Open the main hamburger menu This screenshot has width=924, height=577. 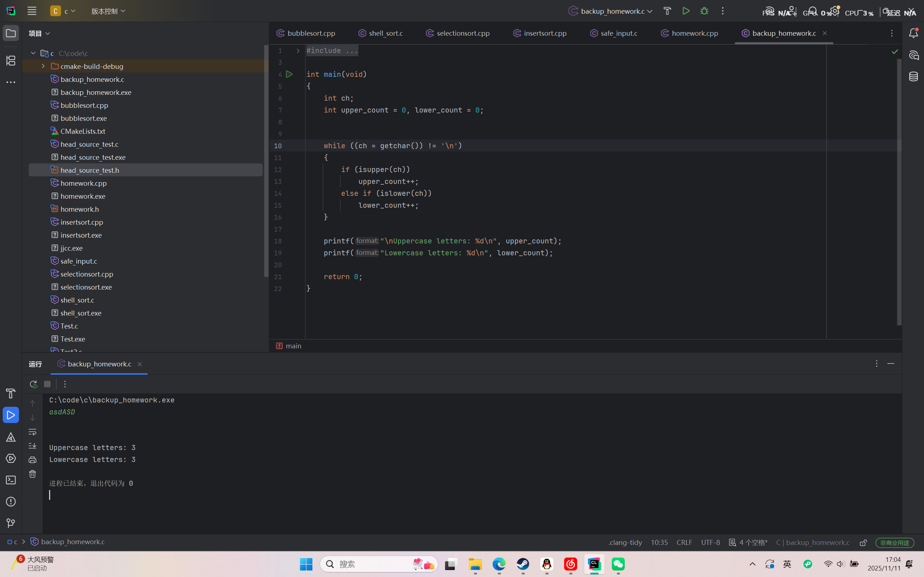pyautogui.click(x=32, y=11)
